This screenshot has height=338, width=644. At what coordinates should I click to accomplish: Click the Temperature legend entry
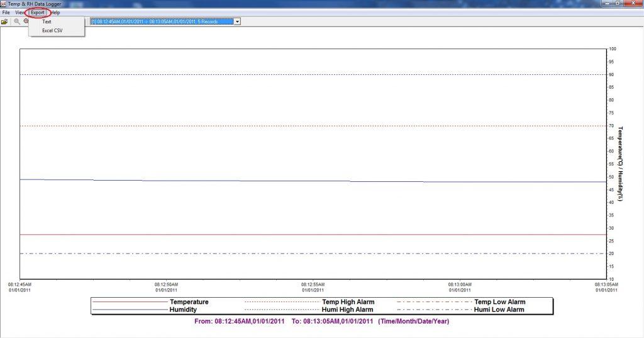tap(189, 302)
